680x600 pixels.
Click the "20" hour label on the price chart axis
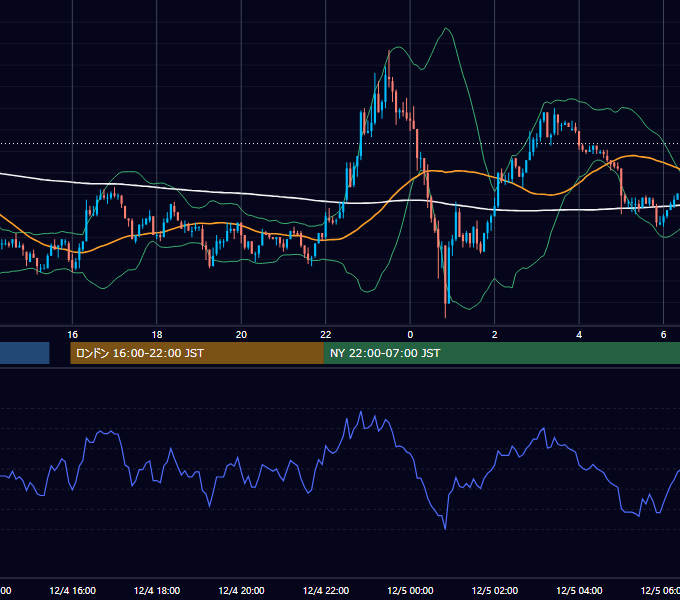(x=241, y=335)
